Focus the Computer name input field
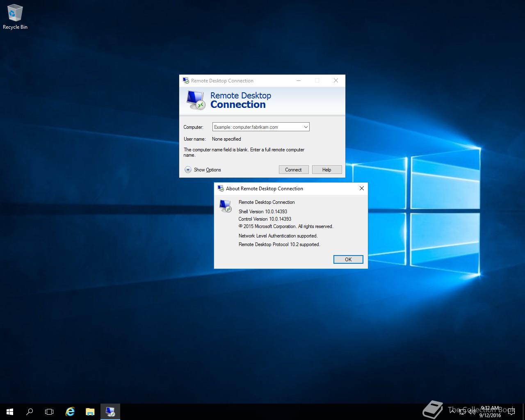 pos(257,127)
